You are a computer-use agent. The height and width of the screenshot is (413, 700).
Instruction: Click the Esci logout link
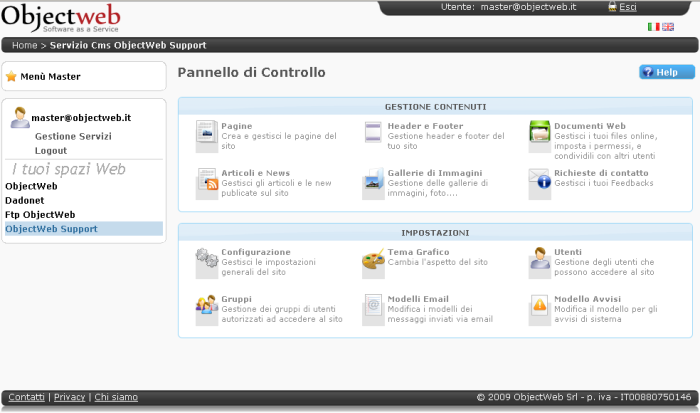tap(628, 7)
